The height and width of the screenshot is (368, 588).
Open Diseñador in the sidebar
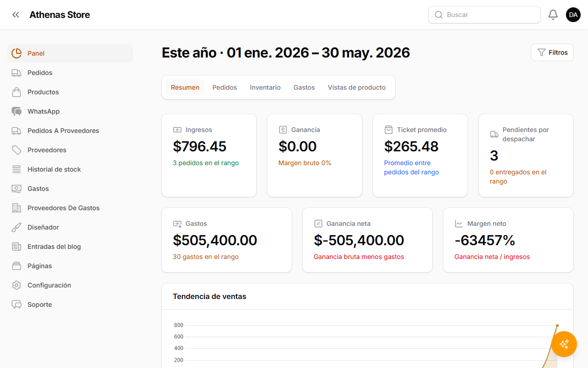tap(70, 227)
